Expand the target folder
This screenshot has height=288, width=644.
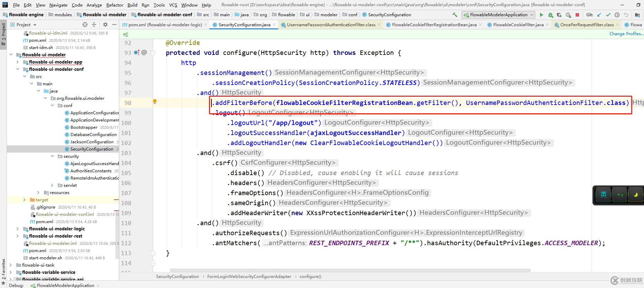25,200
